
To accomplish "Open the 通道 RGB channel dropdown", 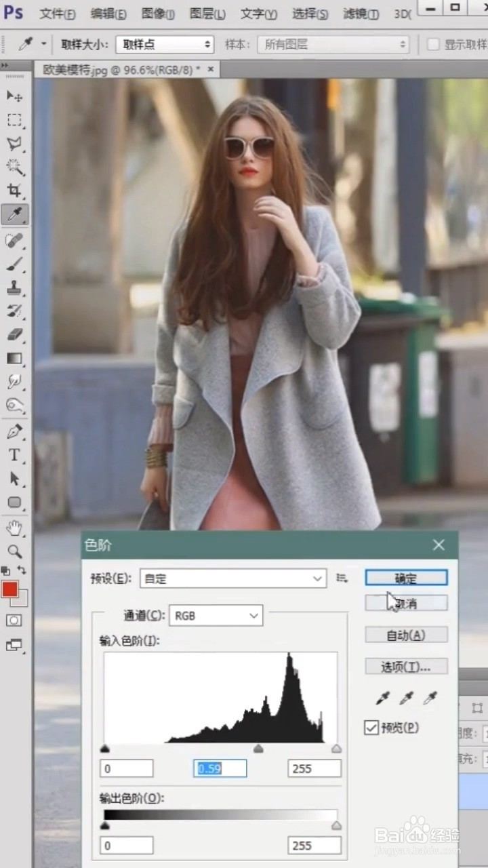I will 216,616.
